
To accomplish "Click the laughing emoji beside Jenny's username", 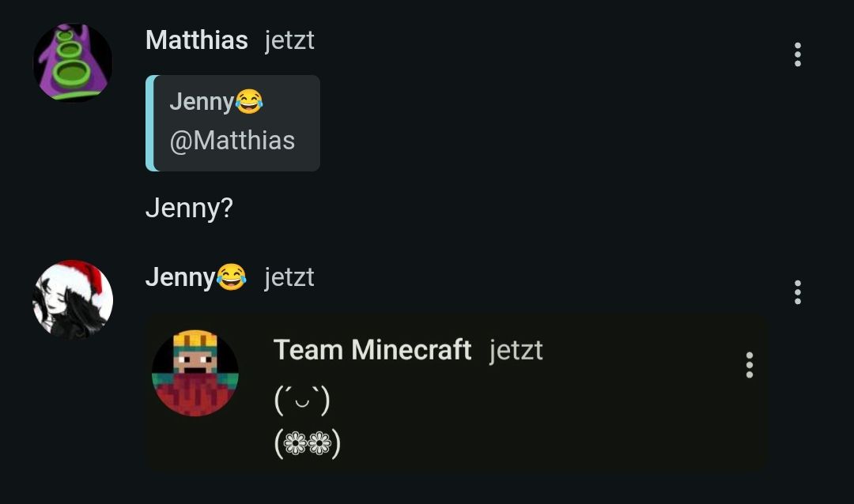I will 232,276.
